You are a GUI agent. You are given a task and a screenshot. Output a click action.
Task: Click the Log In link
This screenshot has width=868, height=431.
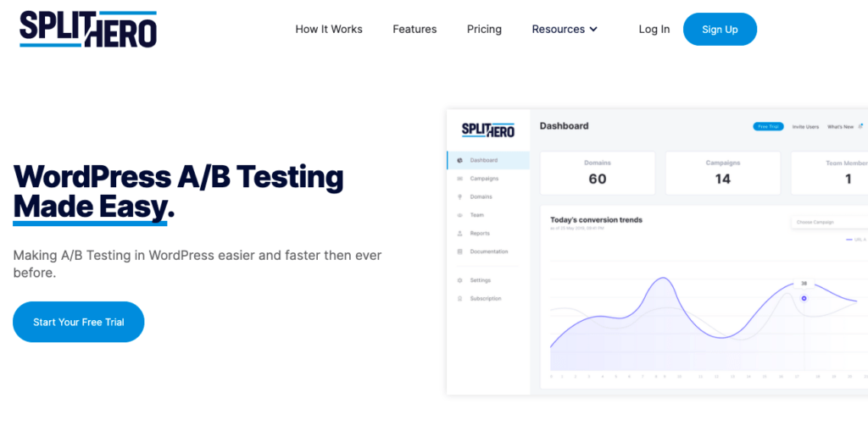[654, 30]
